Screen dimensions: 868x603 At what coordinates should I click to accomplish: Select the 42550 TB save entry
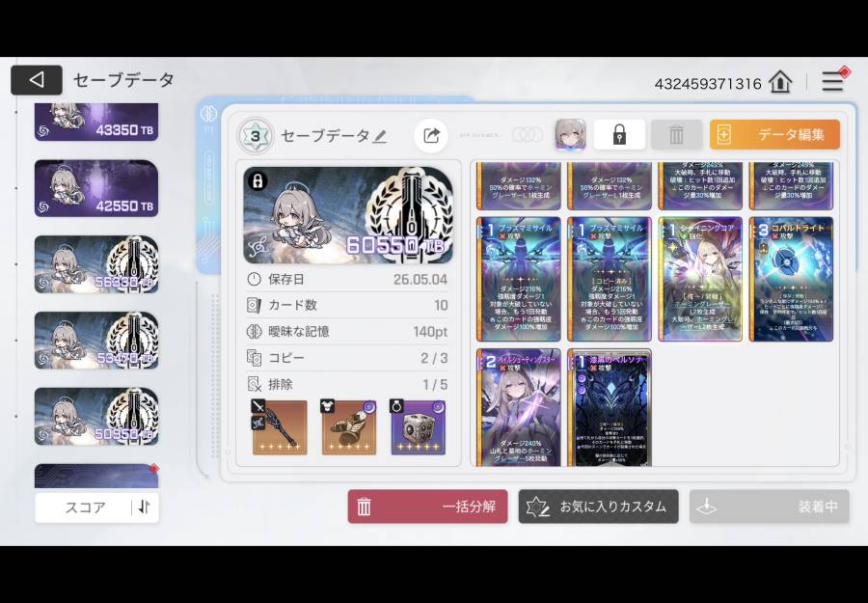point(96,188)
